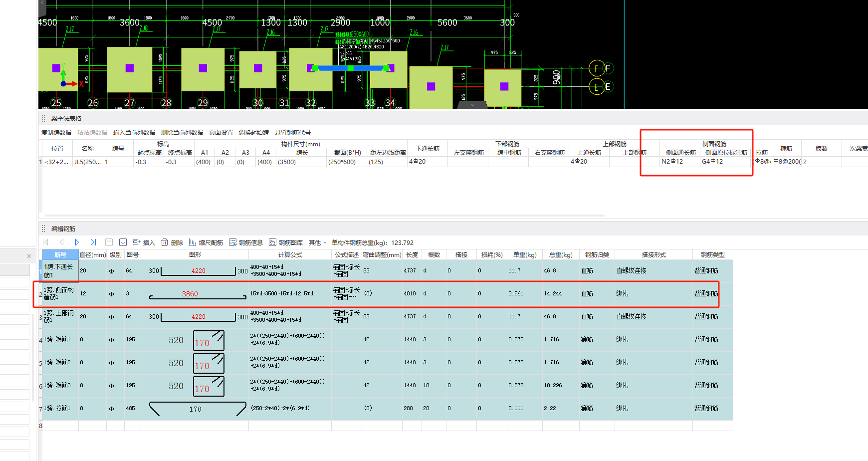The height and width of the screenshot is (461, 868).
Task: Select row 1跨.箍筋3 name cell
Action: tap(60, 386)
